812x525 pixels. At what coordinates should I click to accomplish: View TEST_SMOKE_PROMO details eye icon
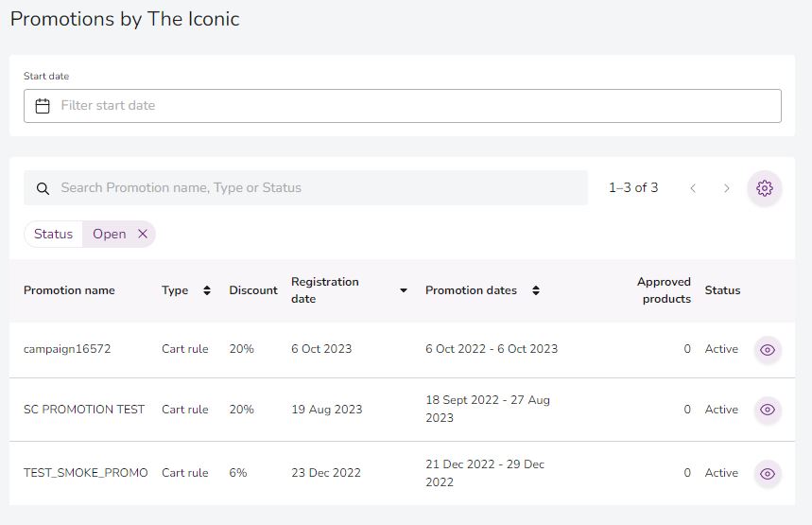pyautogui.click(x=768, y=473)
